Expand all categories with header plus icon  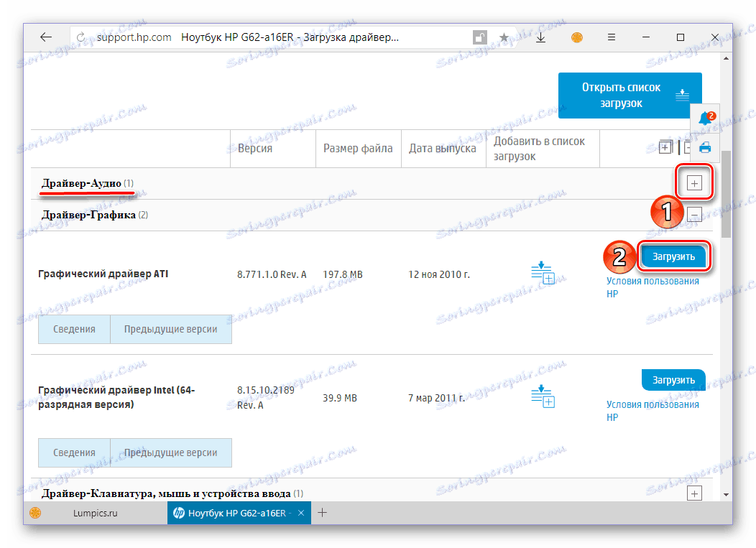665,147
